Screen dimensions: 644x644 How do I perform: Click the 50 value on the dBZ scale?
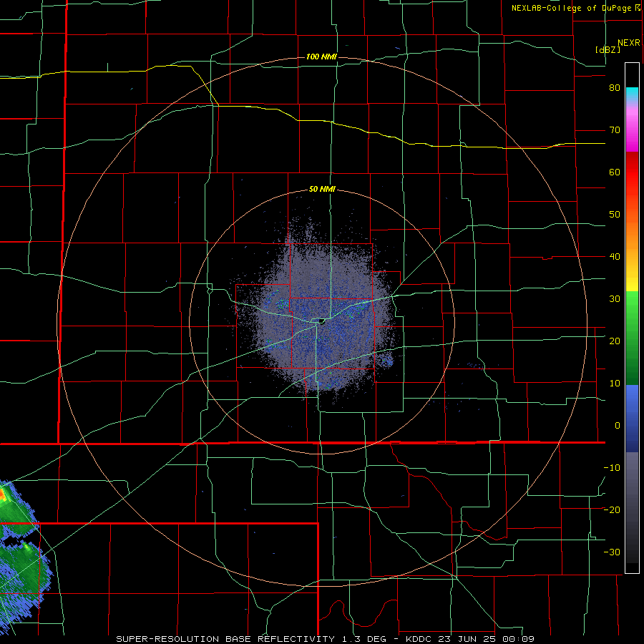click(x=615, y=215)
